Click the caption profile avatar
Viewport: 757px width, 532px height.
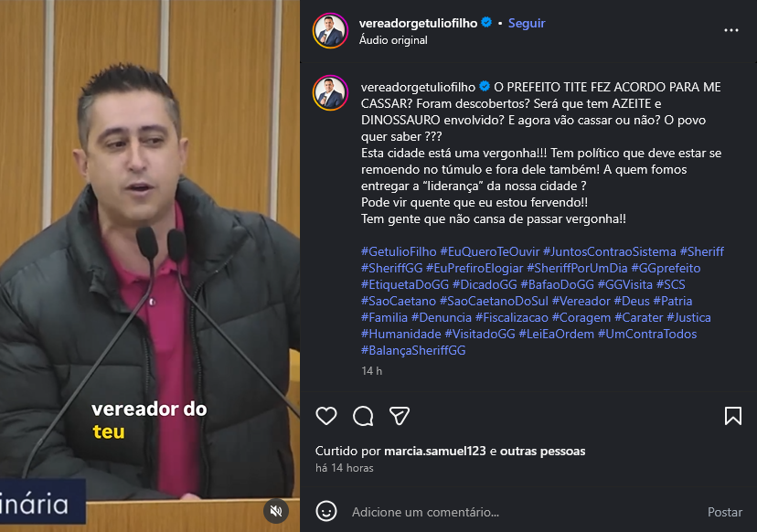[331, 92]
